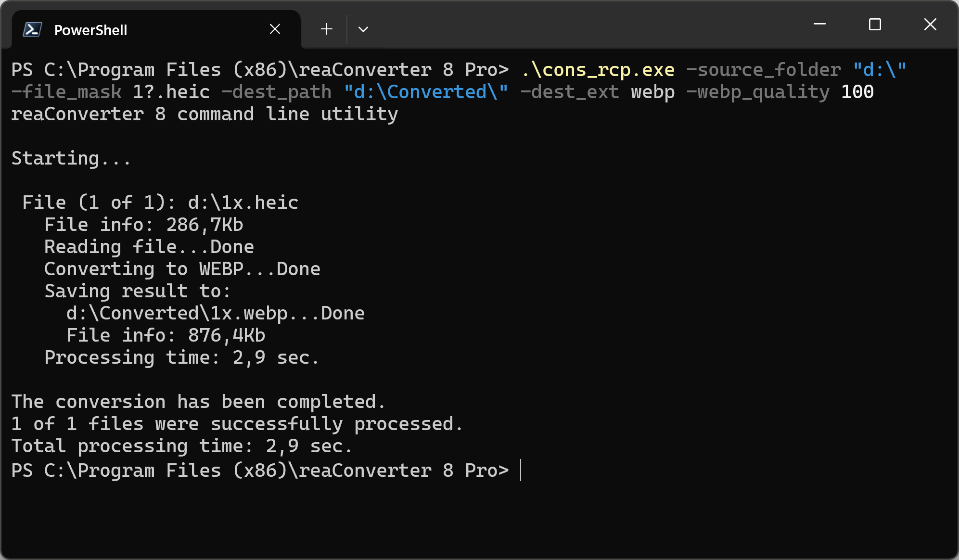Expand the new tab profile dropdown
This screenshot has height=560, width=959.
click(363, 29)
